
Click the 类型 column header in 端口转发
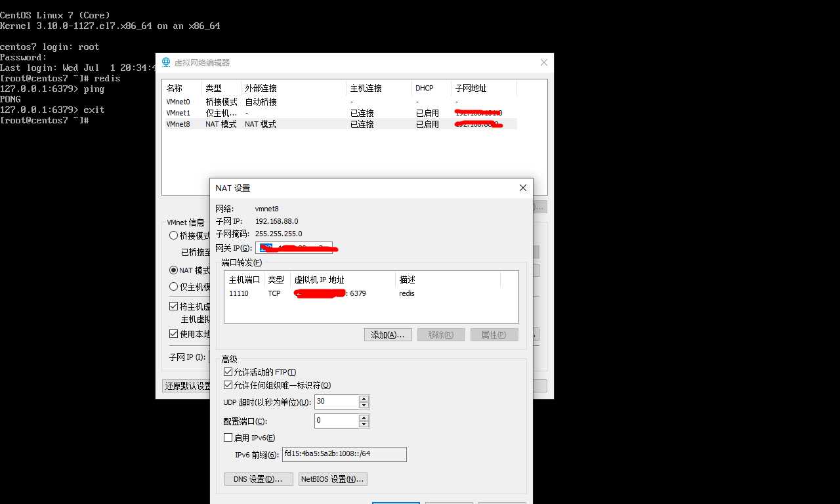(x=277, y=280)
